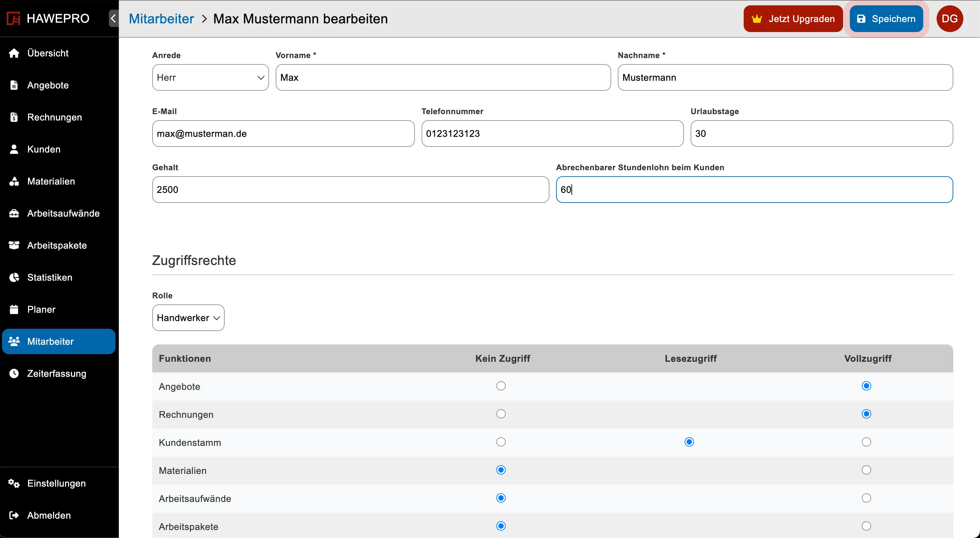Select Kein Zugriff for Arbeitspakete
Image resolution: width=980 pixels, height=538 pixels.
click(501, 526)
